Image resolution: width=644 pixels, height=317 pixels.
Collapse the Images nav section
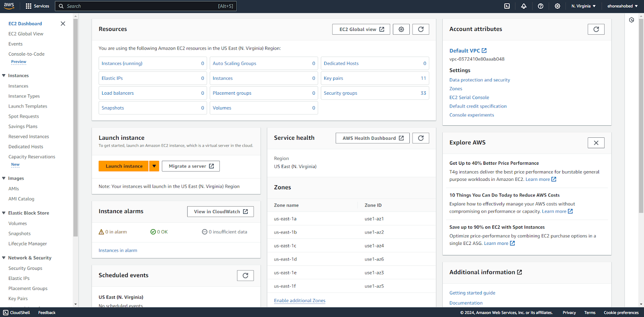(4, 178)
